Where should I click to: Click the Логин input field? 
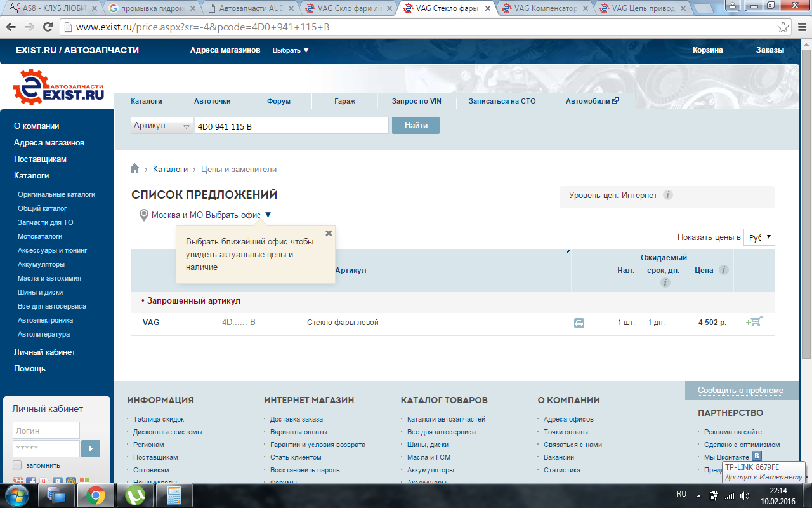46,431
